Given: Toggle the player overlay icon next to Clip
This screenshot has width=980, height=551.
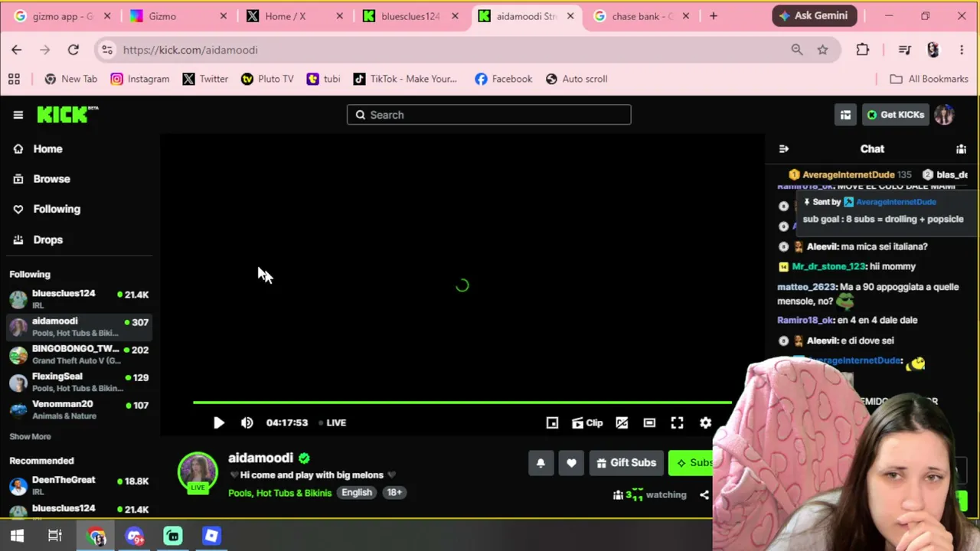Looking at the screenshot, I should (x=622, y=422).
